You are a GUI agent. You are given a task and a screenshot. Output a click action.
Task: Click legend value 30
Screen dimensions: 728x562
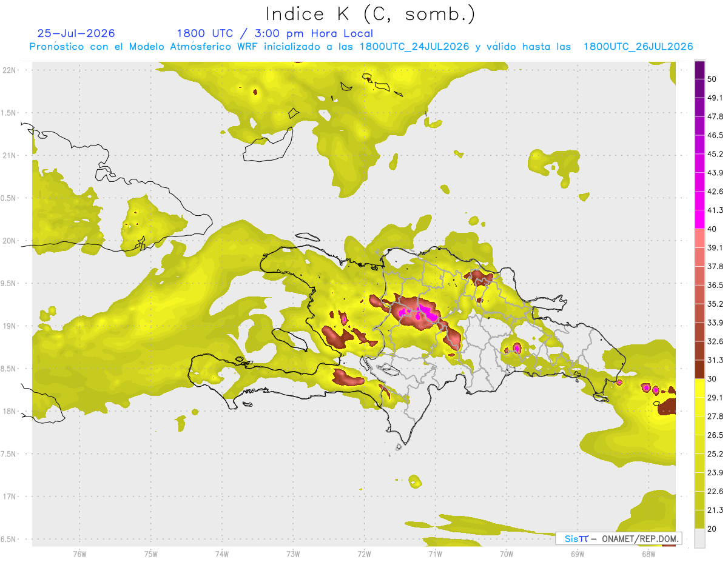pyautogui.click(x=712, y=379)
